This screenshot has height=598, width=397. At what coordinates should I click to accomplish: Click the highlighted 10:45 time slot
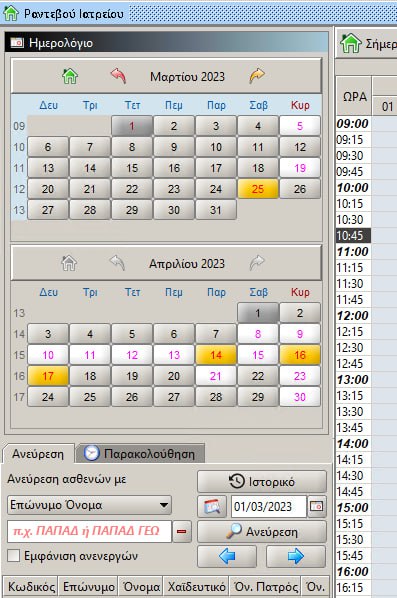click(353, 235)
